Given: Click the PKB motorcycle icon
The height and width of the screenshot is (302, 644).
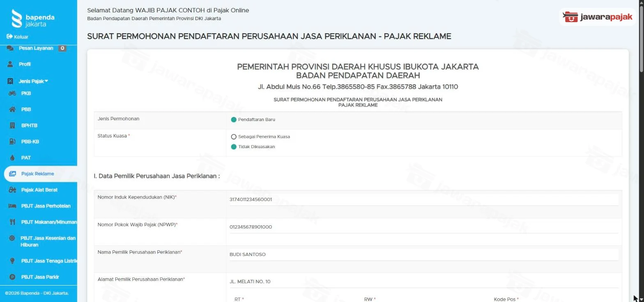Looking at the screenshot, I should [x=12, y=93].
